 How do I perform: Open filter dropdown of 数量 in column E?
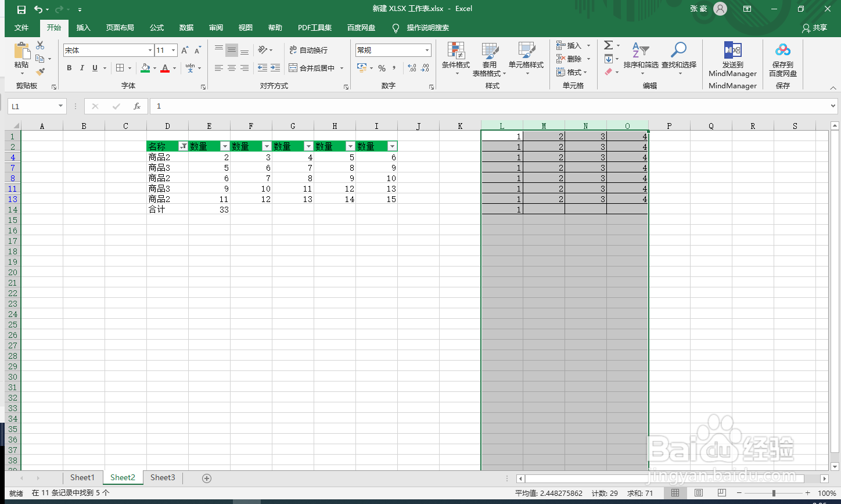(225, 147)
